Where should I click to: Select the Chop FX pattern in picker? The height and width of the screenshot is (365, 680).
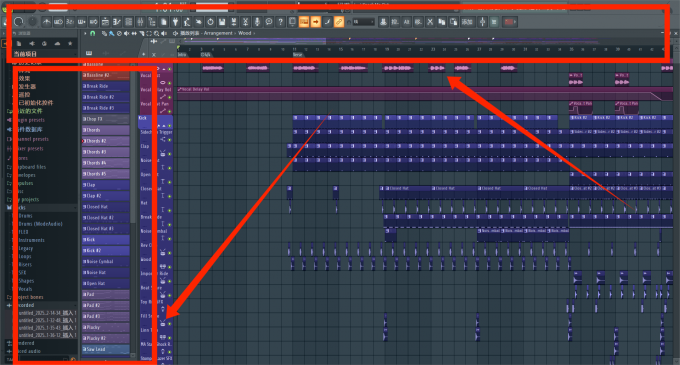pos(105,119)
